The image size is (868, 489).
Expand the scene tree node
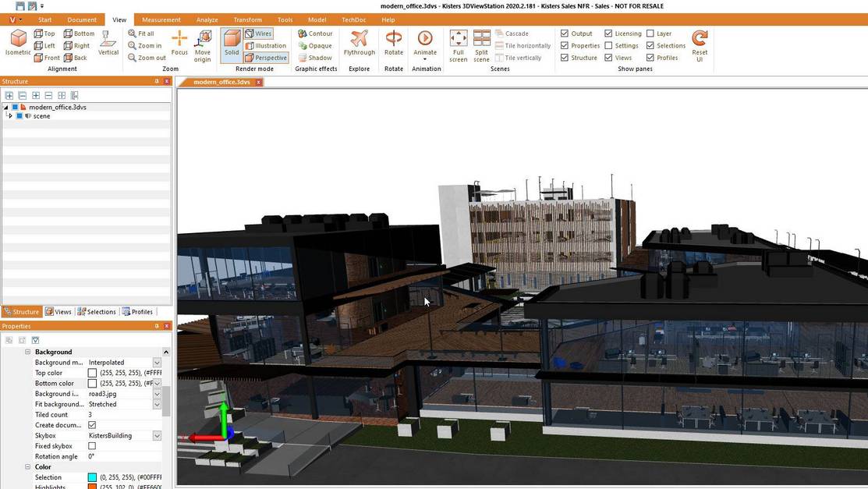pos(10,115)
